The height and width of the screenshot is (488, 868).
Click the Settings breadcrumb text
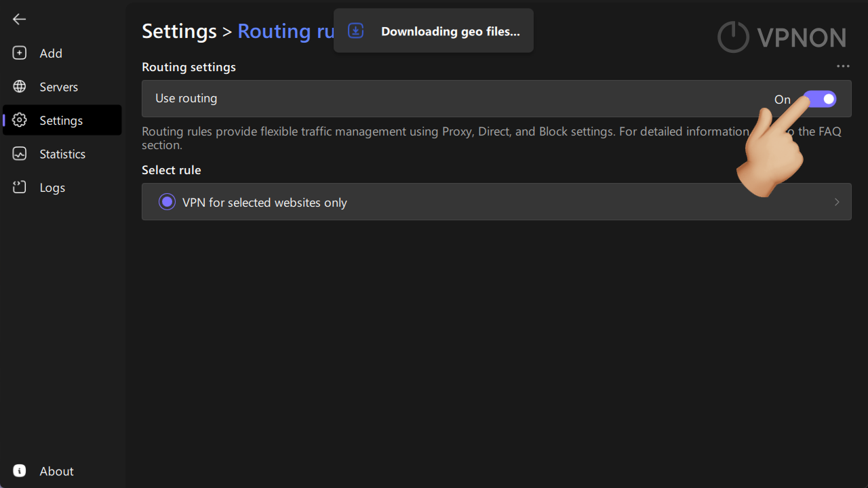(x=179, y=31)
